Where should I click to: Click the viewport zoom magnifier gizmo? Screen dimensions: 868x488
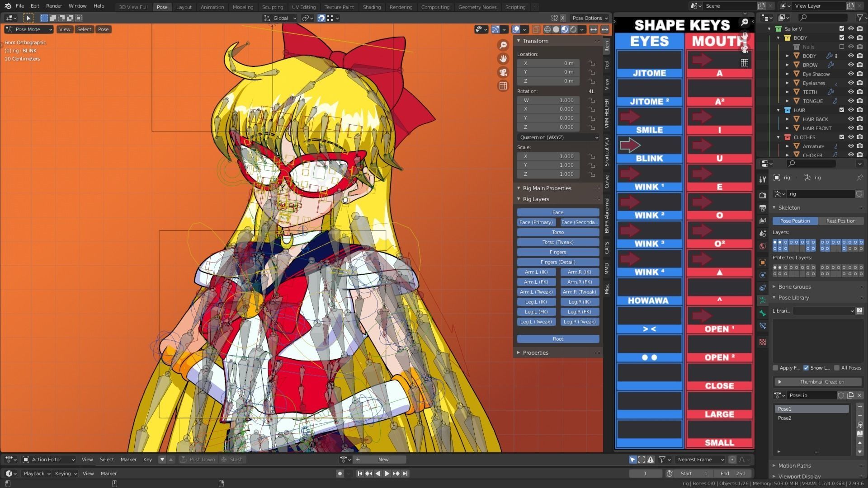click(503, 45)
